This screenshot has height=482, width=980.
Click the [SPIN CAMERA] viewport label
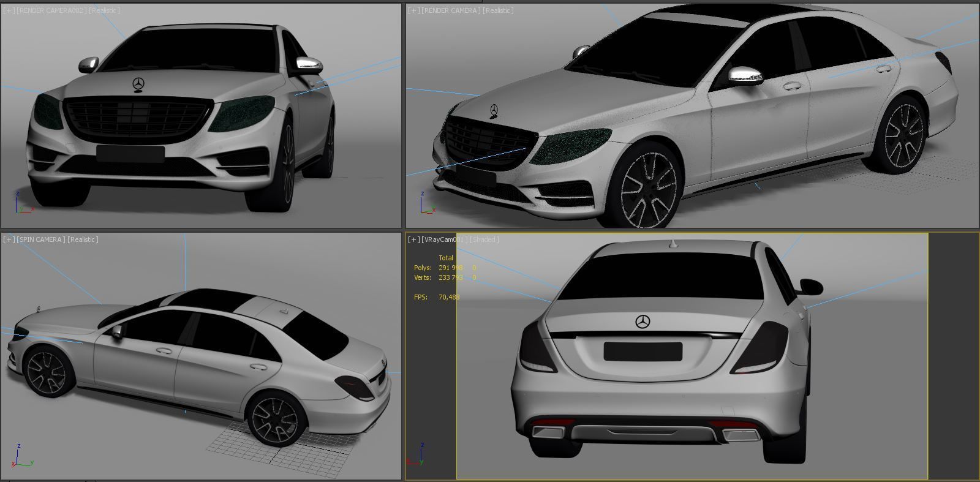41,239
